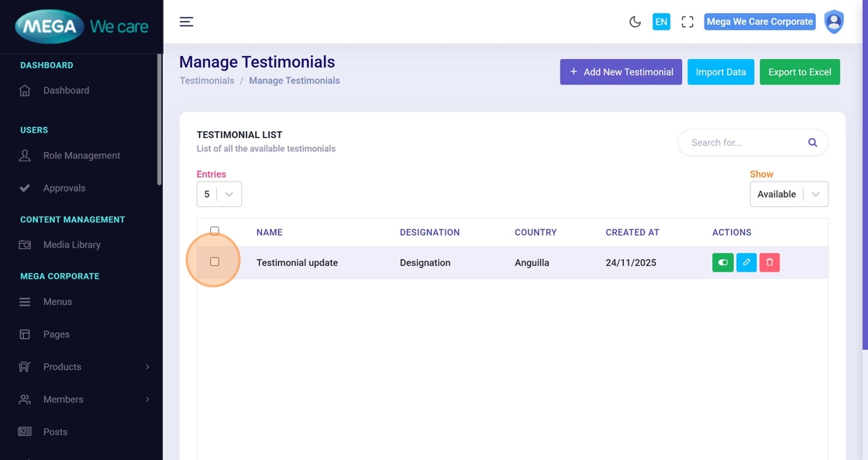This screenshot has width=868, height=460.
Task: Click the hamburger menu icon
Action: pyautogui.click(x=186, y=22)
